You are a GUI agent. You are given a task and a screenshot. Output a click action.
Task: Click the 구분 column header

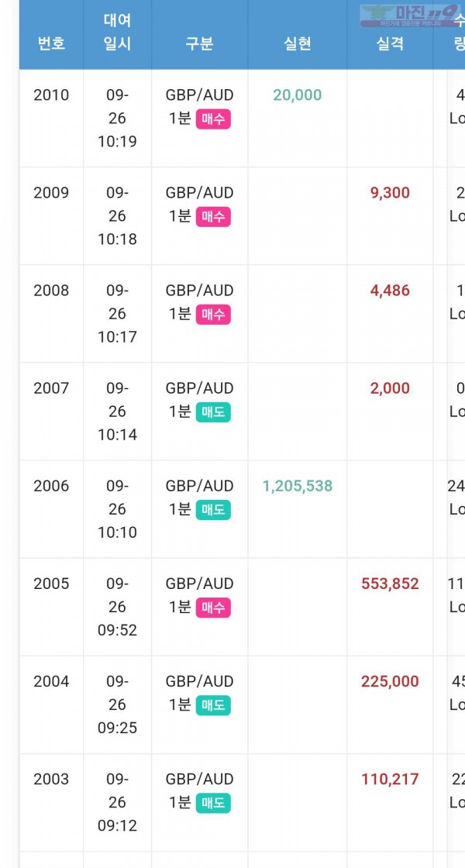[x=199, y=43]
